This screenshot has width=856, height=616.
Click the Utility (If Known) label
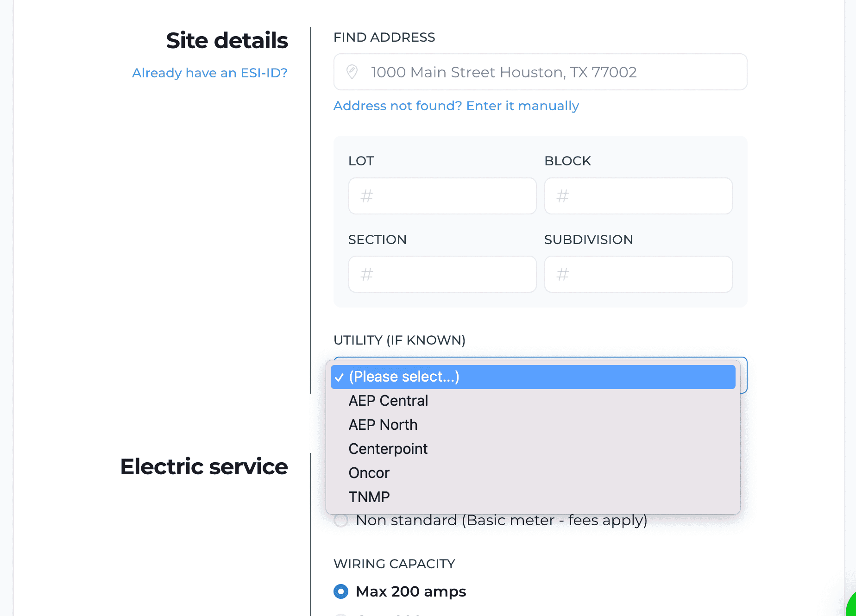point(399,340)
